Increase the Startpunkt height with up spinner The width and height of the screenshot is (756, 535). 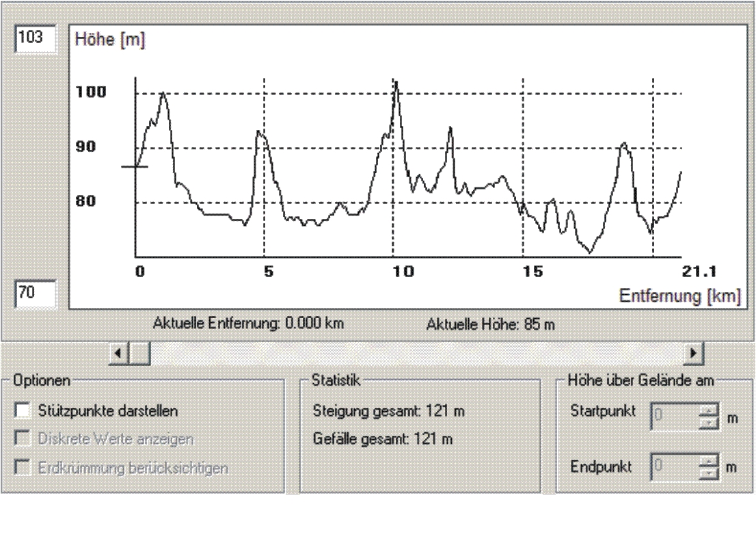coord(708,410)
